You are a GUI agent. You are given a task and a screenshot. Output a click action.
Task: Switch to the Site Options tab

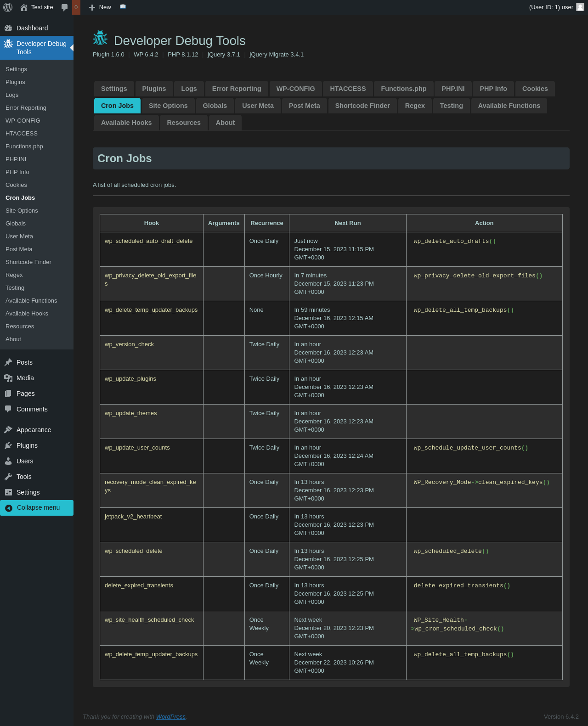tap(168, 106)
